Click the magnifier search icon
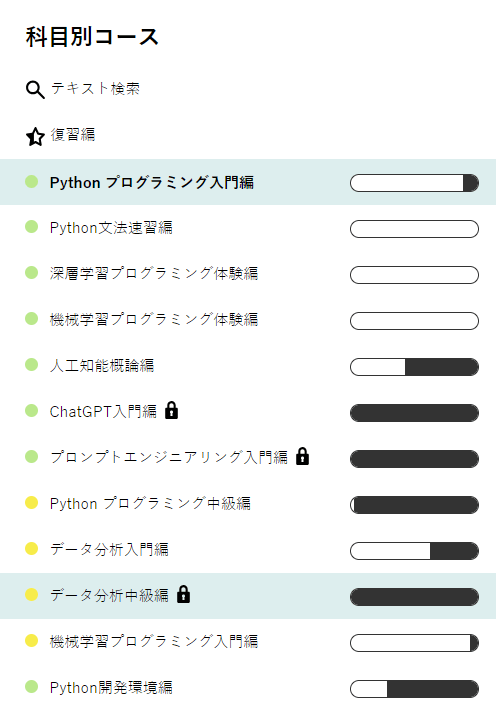Screen dimensions: 496x701 35,89
